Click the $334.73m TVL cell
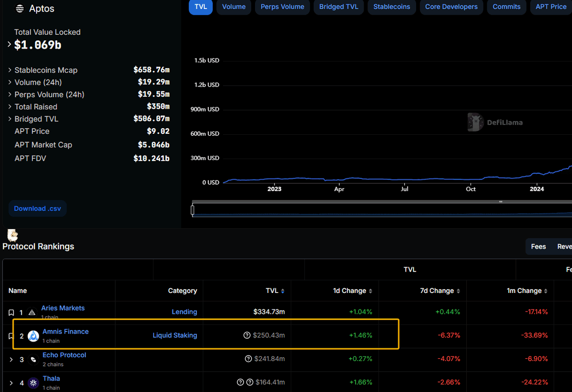Viewport: 572px width, 392px height. 269,312
